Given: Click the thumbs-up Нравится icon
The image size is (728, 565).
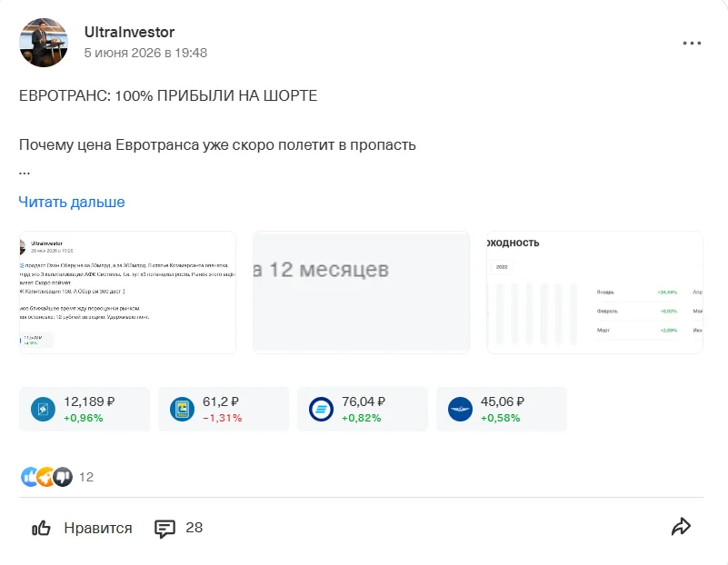Looking at the screenshot, I should coord(41,528).
